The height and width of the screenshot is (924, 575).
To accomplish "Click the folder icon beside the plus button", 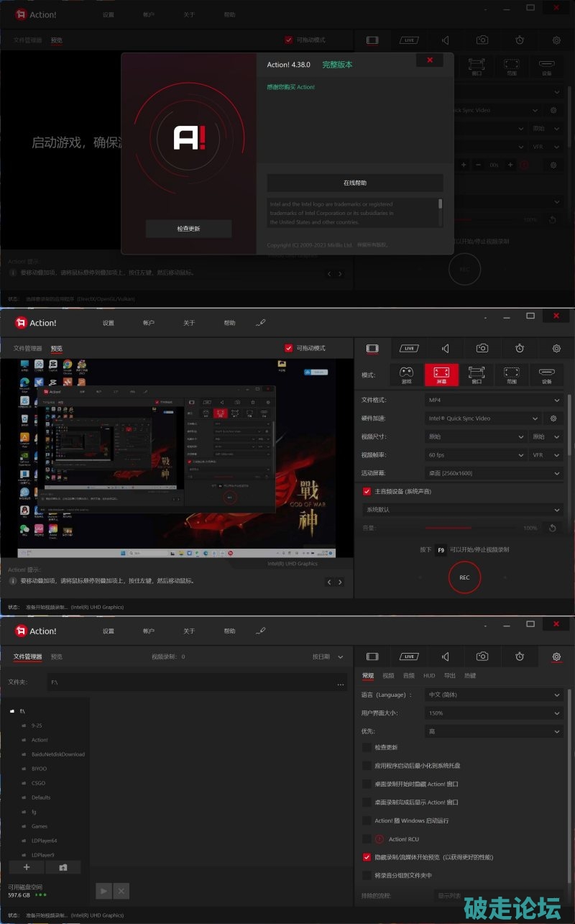I will [x=63, y=867].
